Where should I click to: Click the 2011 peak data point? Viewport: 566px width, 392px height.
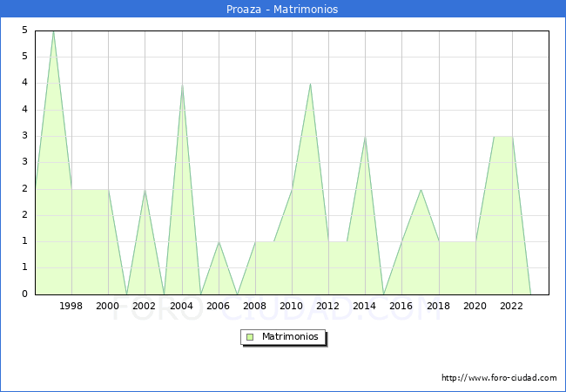(x=310, y=84)
